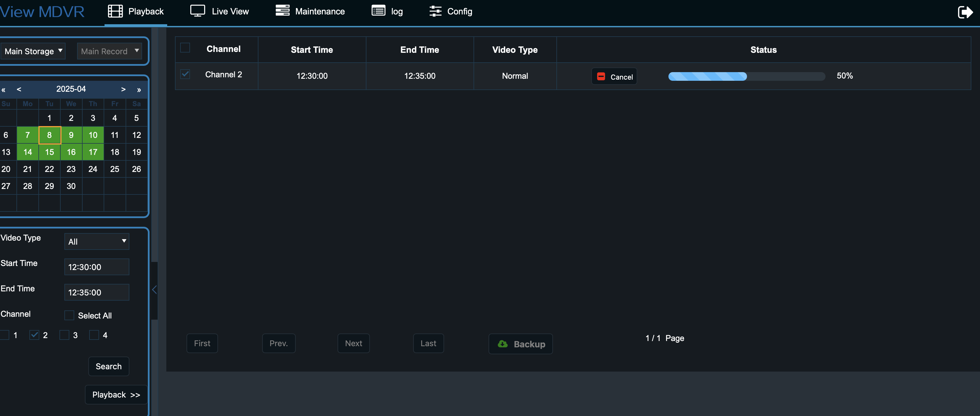The height and width of the screenshot is (416, 980).
Task: Uncheck the Channel 2 row checkbox
Action: coord(185,74)
